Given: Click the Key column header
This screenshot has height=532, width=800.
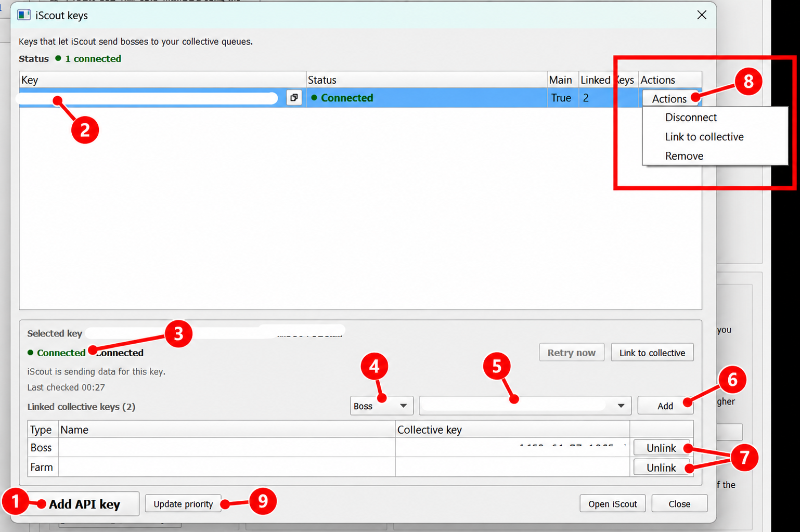Looking at the screenshot, I should 162,80.
